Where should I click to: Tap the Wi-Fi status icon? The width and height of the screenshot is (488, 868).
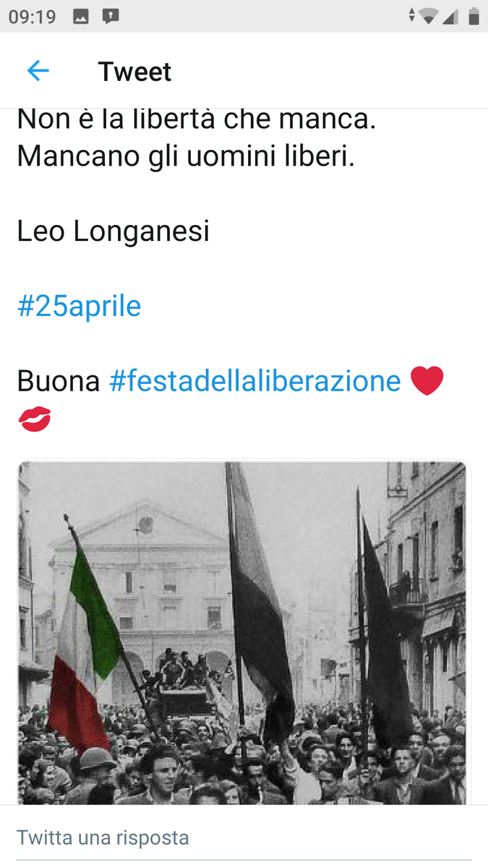pos(429,17)
